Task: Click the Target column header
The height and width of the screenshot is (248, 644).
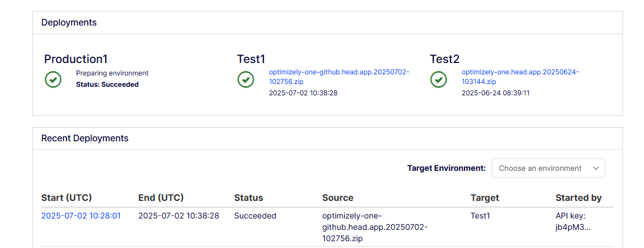Action: coord(485,197)
